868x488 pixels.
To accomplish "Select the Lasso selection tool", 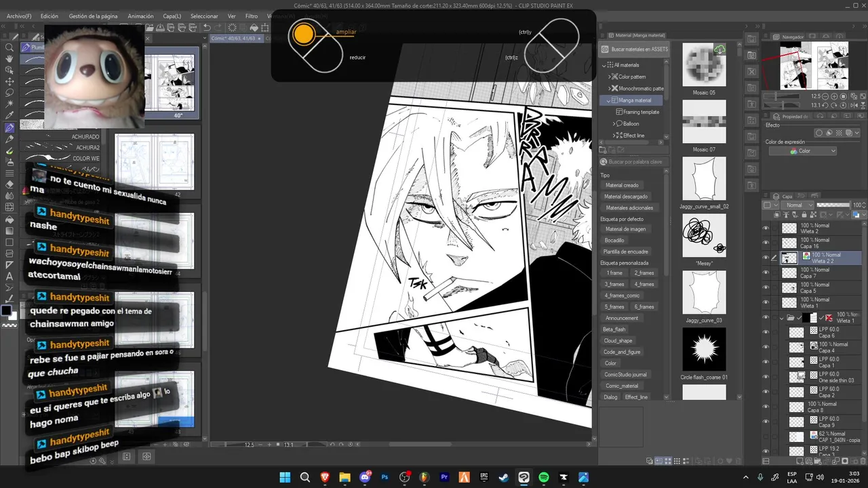I will [x=9, y=93].
